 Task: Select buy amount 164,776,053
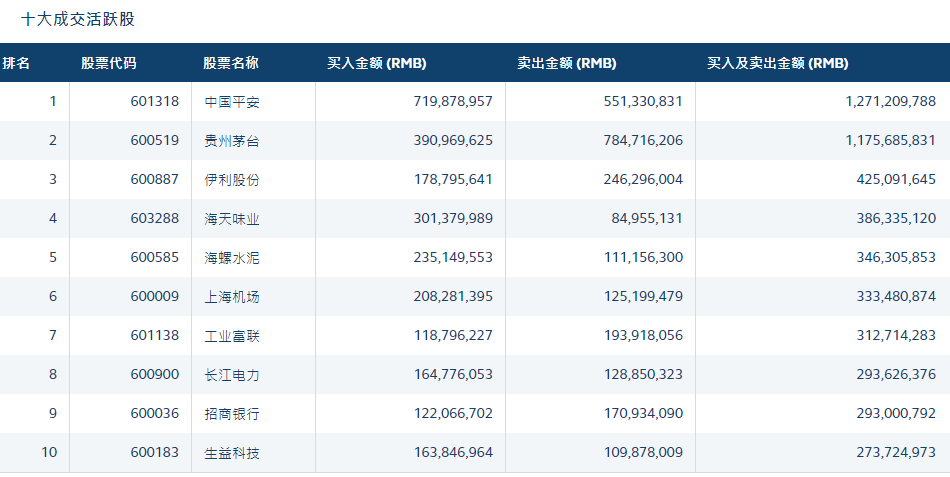pyautogui.click(x=453, y=374)
